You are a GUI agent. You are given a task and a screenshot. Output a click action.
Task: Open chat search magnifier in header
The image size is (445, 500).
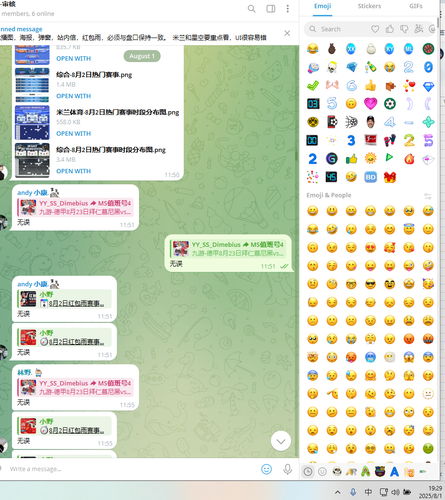coord(252,9)
